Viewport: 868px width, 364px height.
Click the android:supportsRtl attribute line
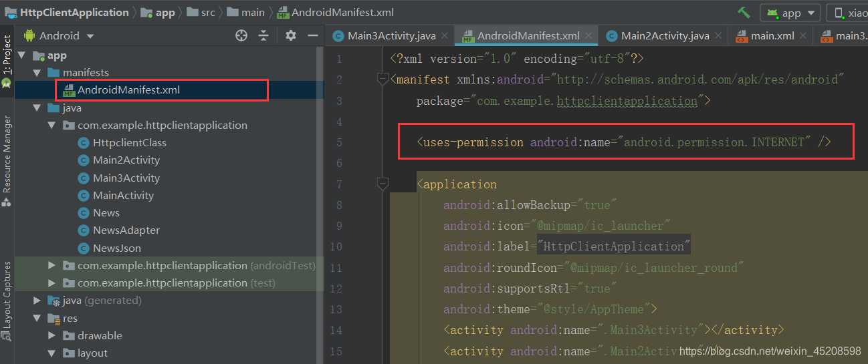[x=530, y=289]
